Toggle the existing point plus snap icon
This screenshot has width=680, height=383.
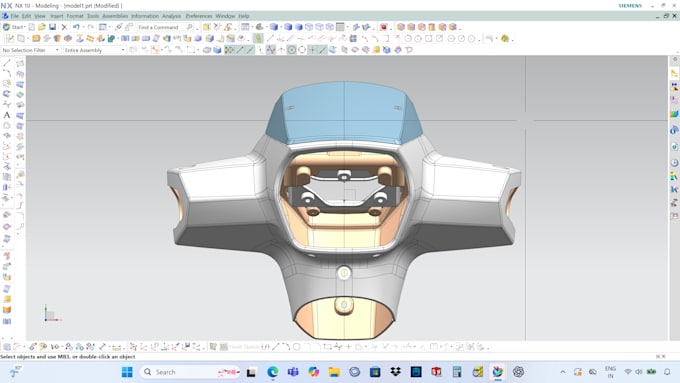click(x=312, y=50)
